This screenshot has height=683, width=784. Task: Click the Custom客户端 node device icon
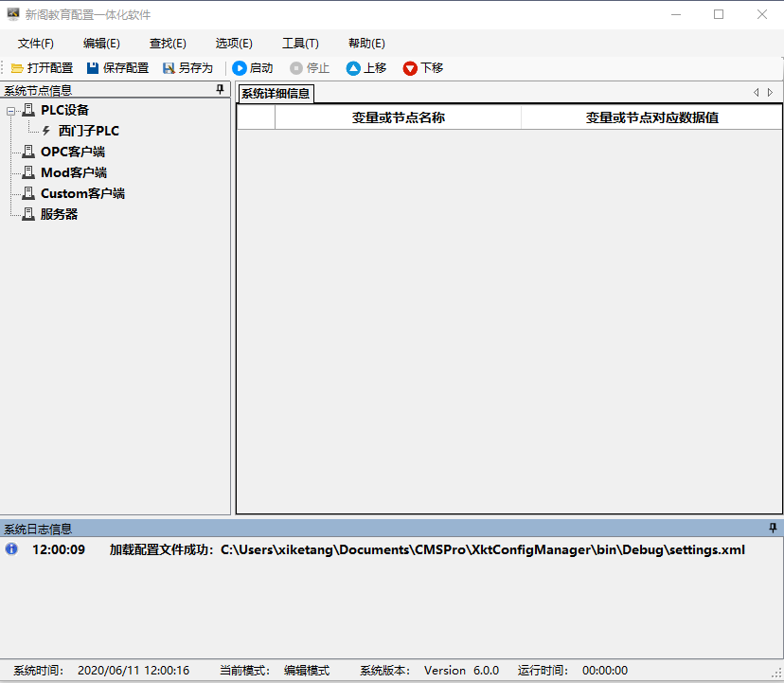point(29,193)
